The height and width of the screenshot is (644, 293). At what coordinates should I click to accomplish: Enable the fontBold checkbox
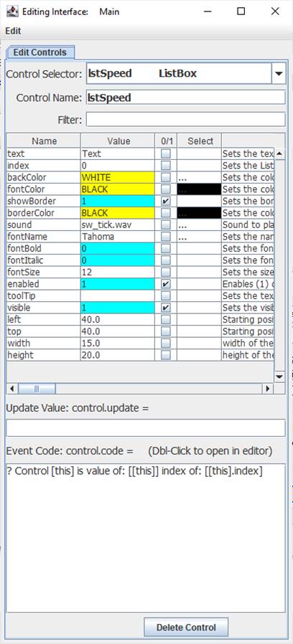click(x=165, y=249)
